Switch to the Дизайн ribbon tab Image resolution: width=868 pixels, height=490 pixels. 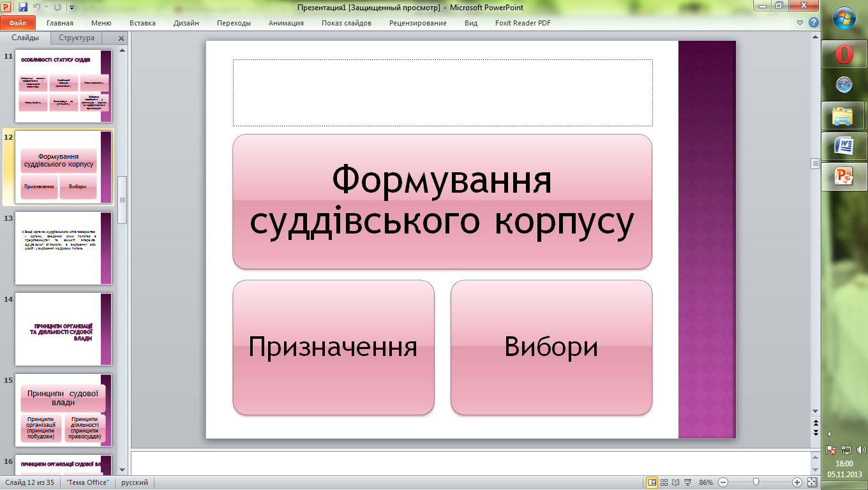[186, 23]
